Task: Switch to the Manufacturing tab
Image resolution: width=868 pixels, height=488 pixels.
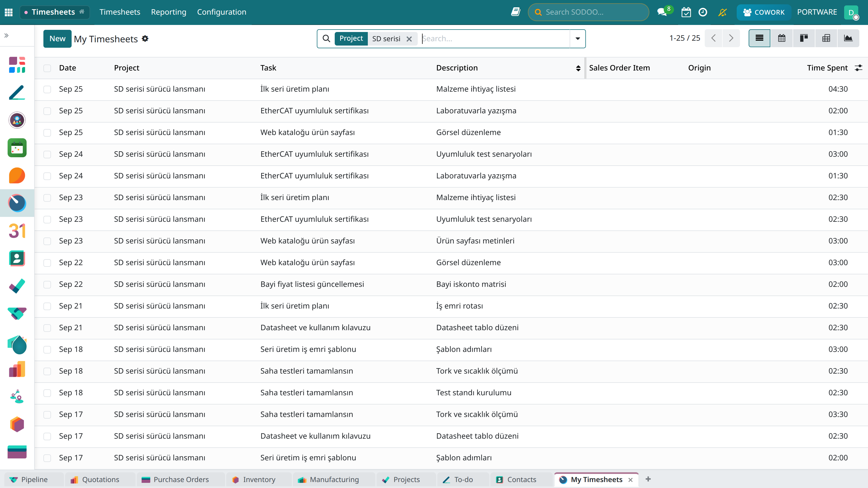Action: (334, 480)
